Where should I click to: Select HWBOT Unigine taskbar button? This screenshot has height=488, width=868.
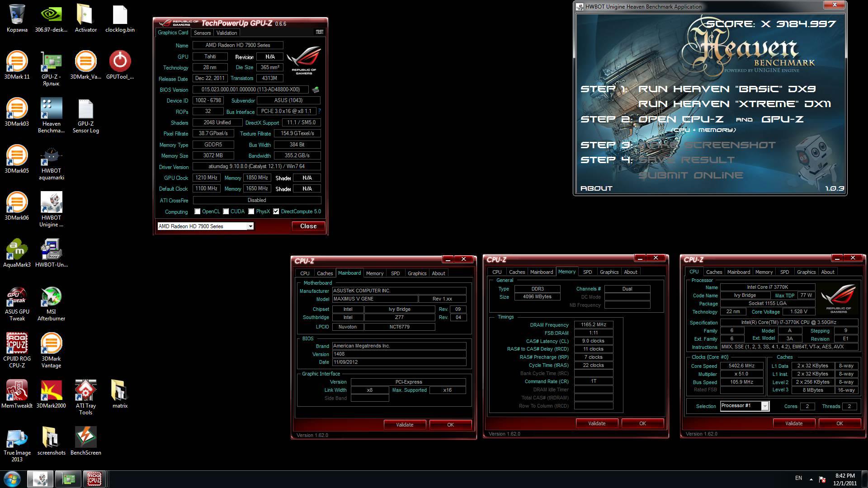click(x=40, y=479)
